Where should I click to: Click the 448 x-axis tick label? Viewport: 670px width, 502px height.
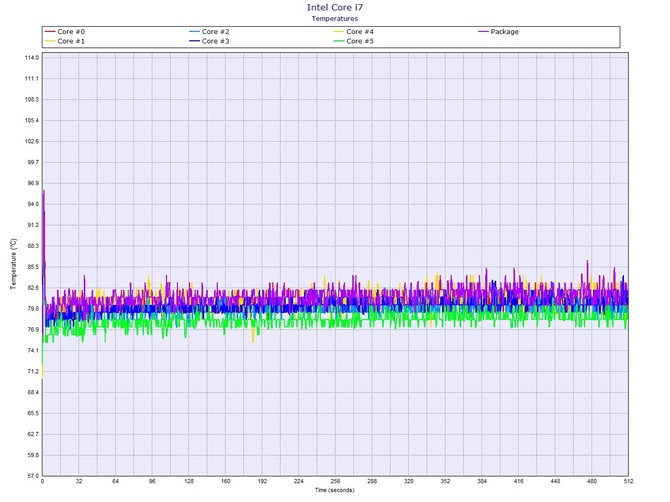pyautogui.click(x=555, y=481)
